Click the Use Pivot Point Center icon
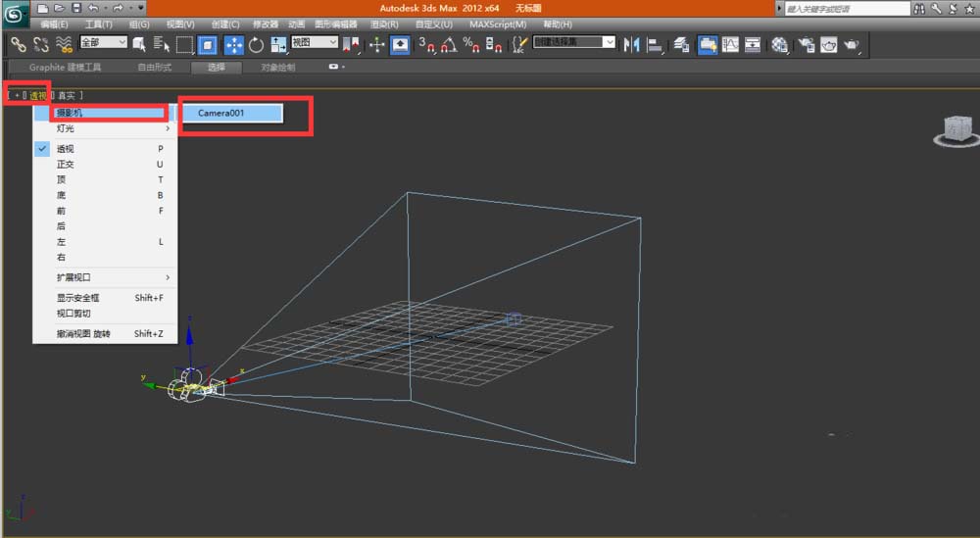Image resolution: width=980 pixels, height=538 pixels. (351, 44)
